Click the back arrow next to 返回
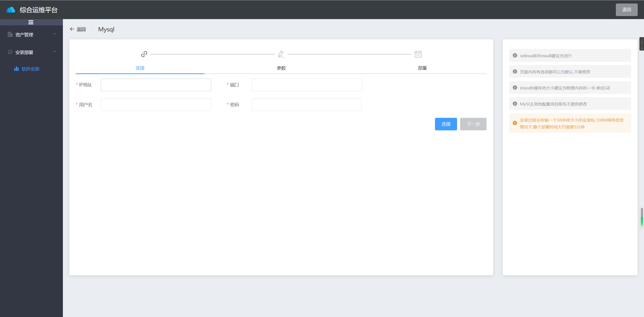Screen dimensions: 644x317 pos(72,29)
